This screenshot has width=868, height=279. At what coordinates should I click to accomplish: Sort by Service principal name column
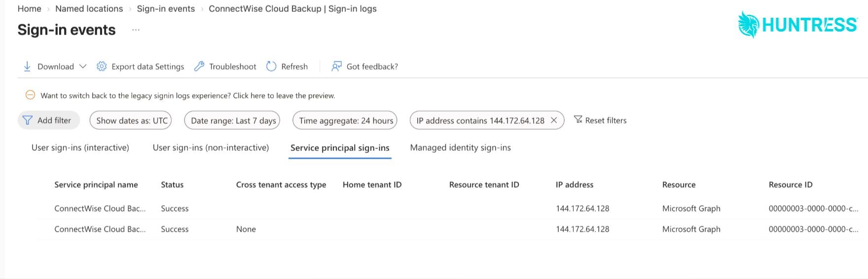[96, 184]
